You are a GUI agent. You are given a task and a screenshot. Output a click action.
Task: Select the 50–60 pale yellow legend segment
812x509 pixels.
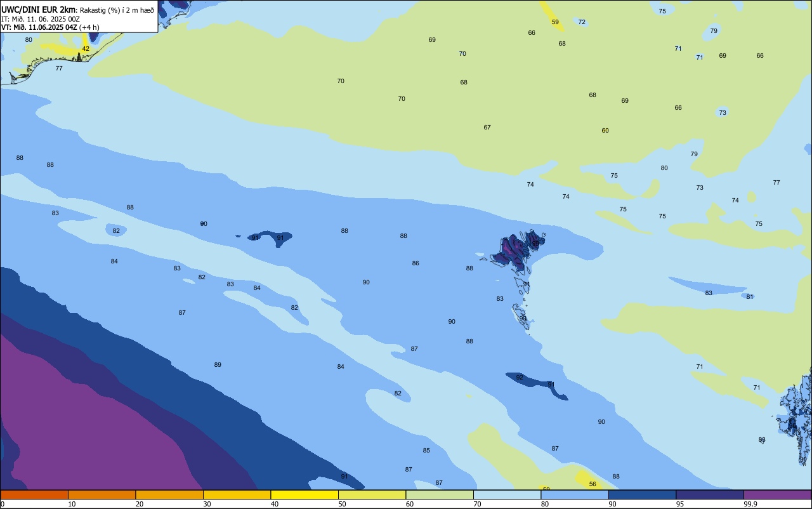pyautogui.click(x=372, y=494)
